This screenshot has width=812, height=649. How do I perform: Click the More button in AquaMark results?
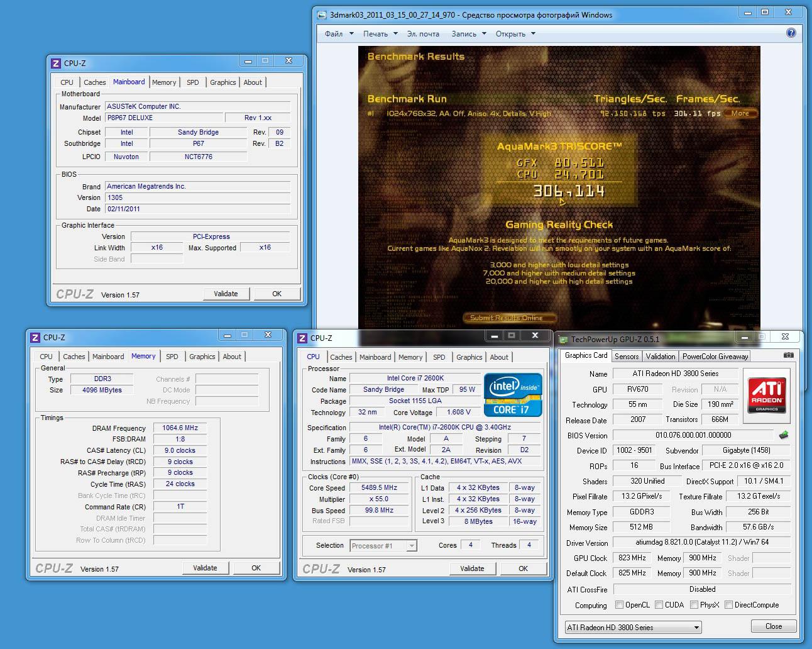(x=740, y=113)
